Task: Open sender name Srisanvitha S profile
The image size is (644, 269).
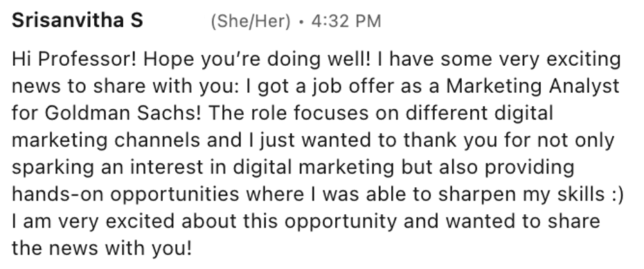Action: (78, 21)
